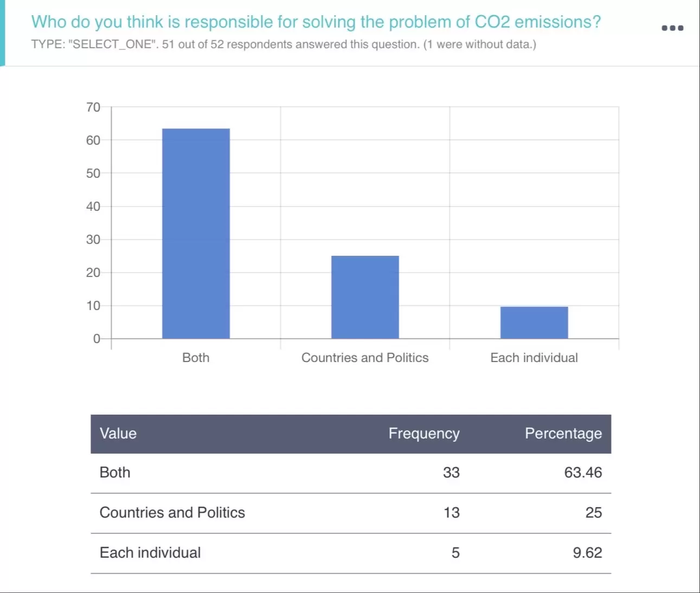This screenshot has width=700, height=593.
Task: Click the 70 label on y-axis
Action: (93, 107)
